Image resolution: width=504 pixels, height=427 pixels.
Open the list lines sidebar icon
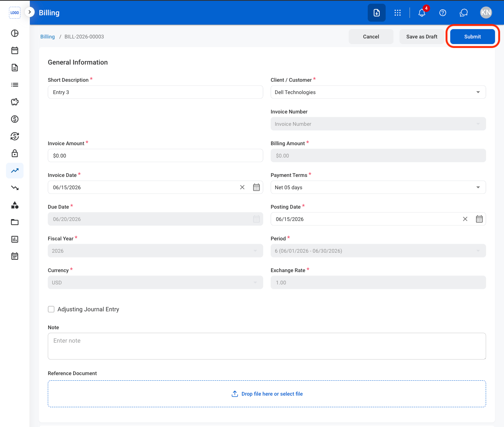pos(15,85)
